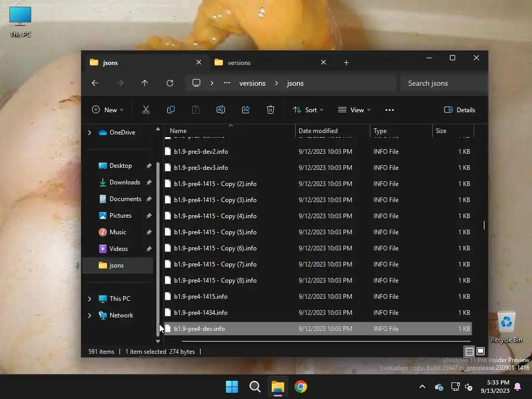Click the jsons breadcrumb segment

pyautogui.click(x=295, y=84)
